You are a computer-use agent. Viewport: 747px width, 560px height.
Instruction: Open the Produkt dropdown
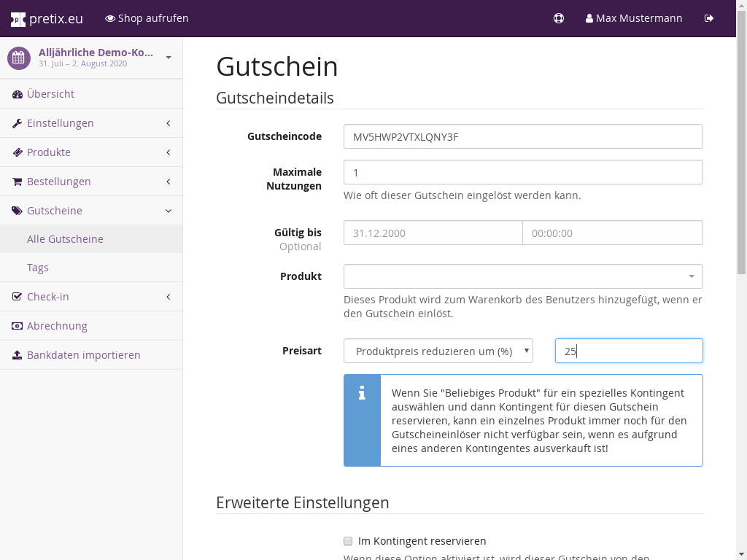click(523, 276)
